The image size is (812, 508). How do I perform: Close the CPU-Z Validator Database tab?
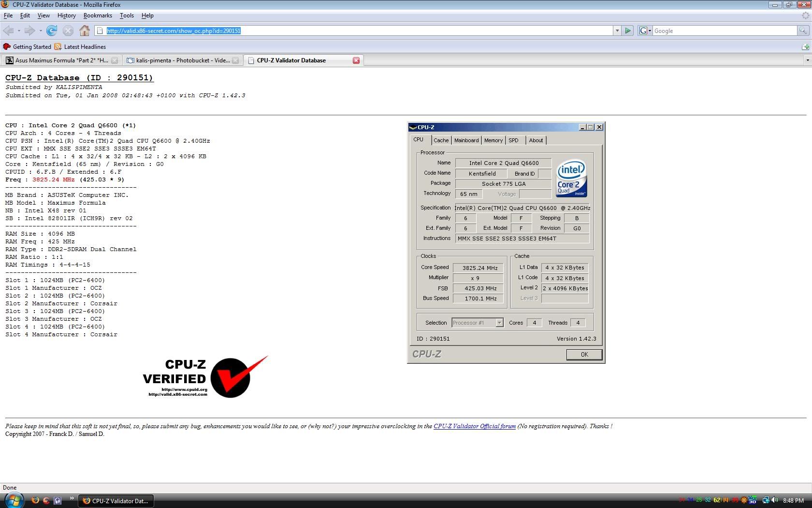coord(356,60)
